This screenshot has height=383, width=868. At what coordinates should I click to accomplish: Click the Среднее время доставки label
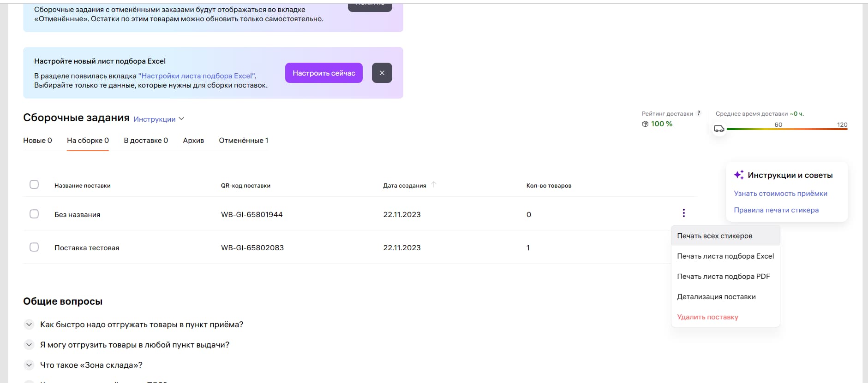click(x=751, y=113)
